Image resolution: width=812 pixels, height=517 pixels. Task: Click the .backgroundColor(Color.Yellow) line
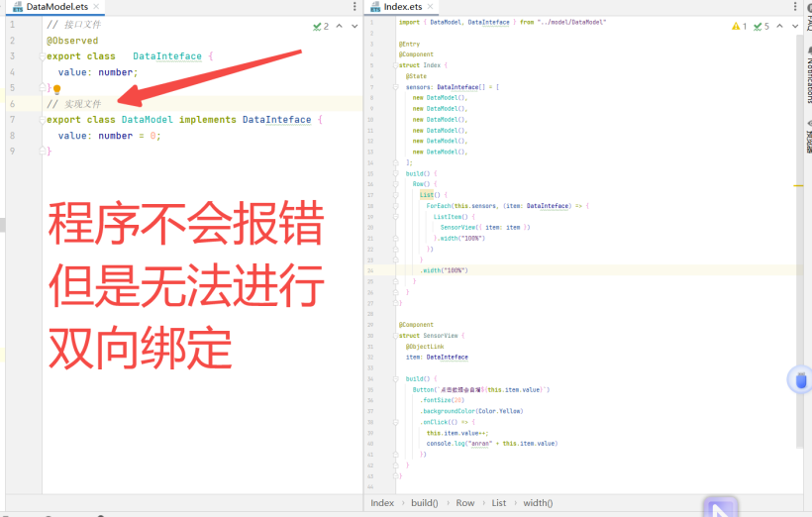(x=471, y=411)
